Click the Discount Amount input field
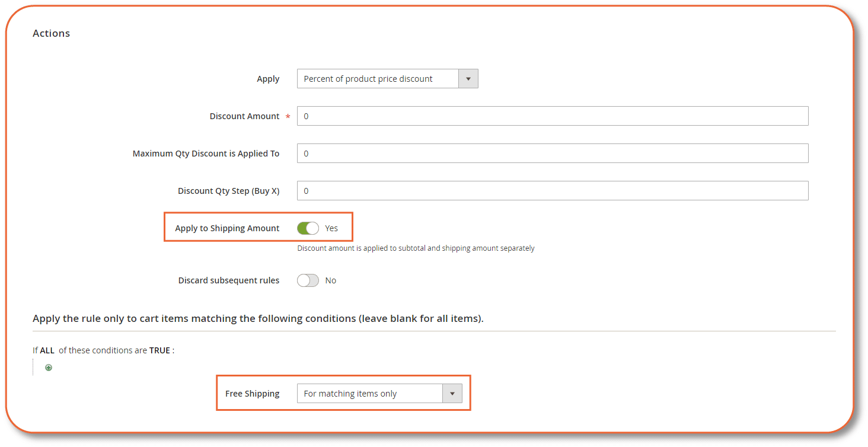This screenshot has height=447, width=868. point(553,116)
